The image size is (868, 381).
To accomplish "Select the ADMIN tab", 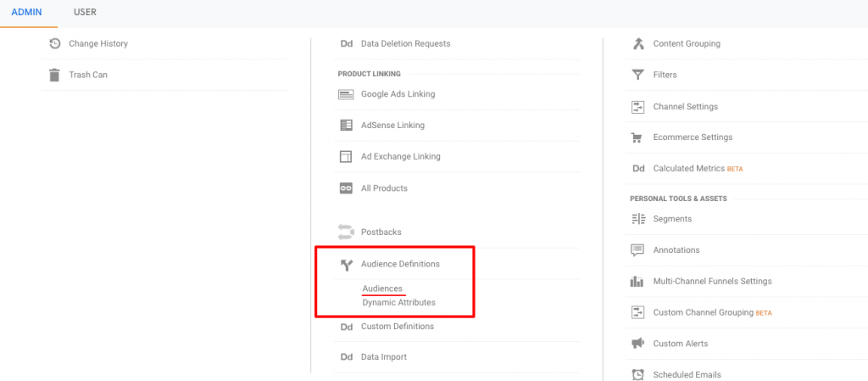I will (26, 12).
